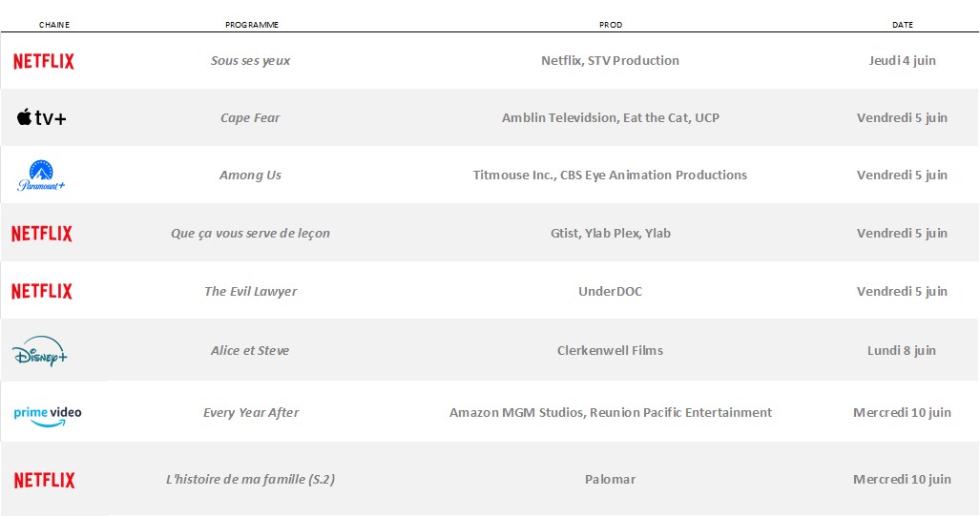980x517 pixels.
Task: Click the Paramount+ mountain logo
Action: pos(41,176)
